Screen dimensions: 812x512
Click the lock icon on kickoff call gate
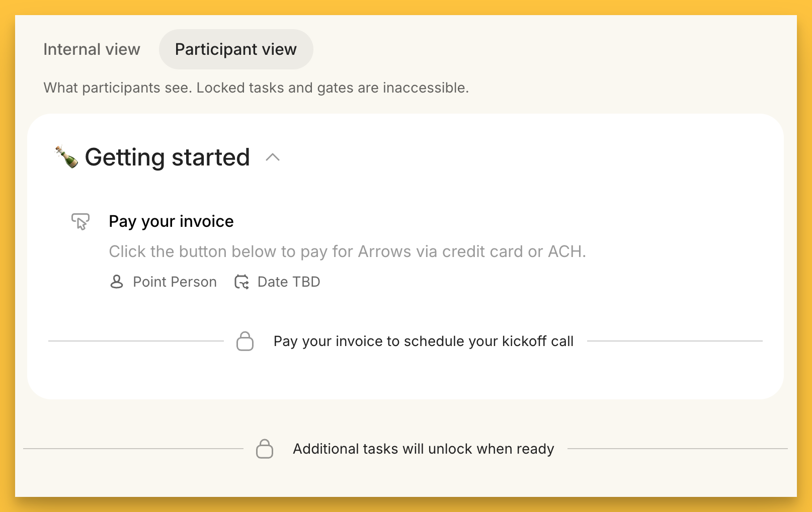coord(245,341)
